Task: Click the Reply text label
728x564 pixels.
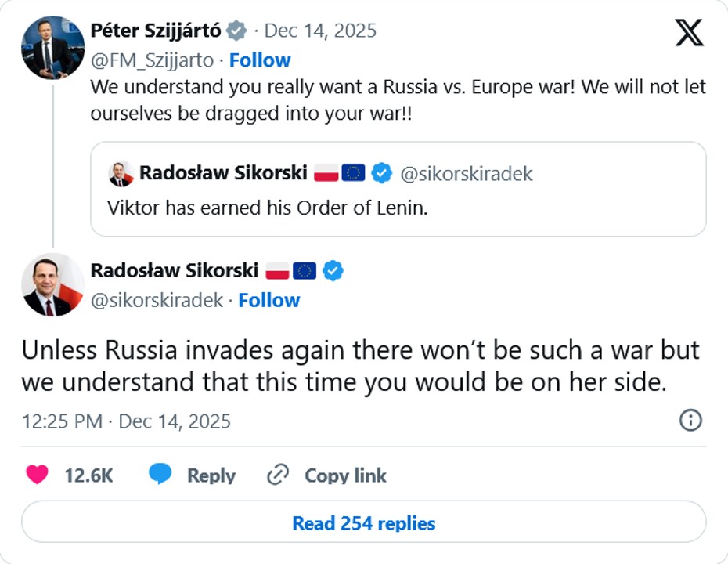Action: 211,475
